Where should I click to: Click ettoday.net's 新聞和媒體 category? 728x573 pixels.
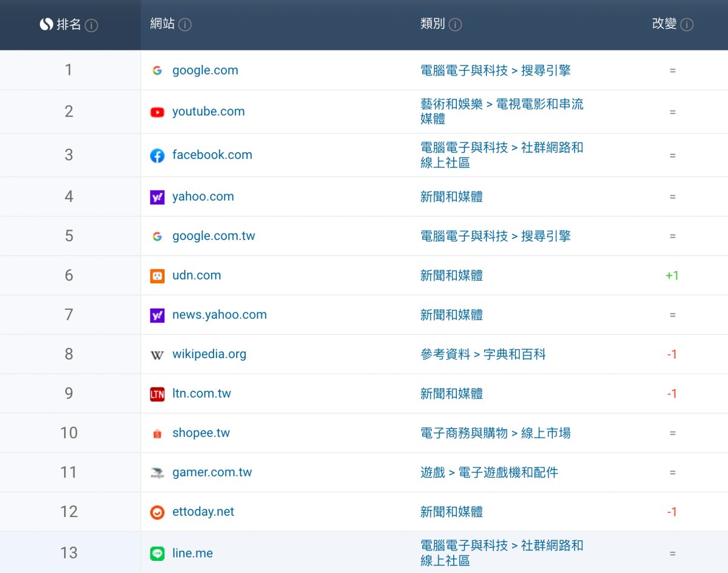452,512
